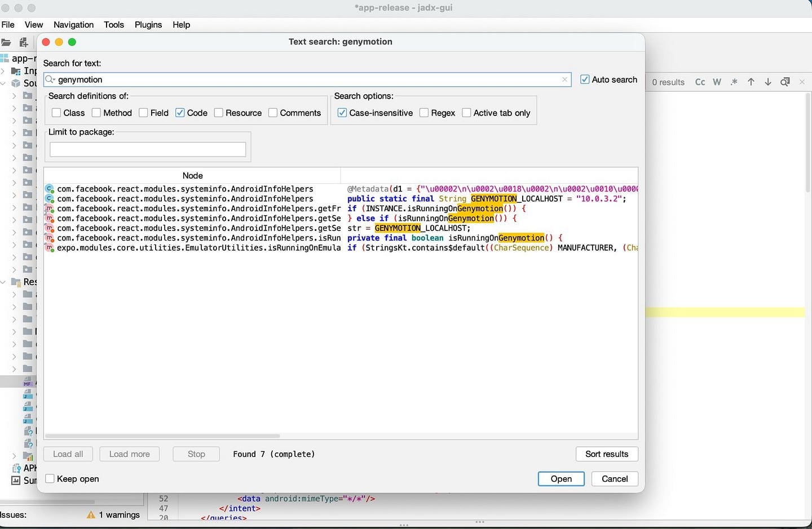Open the Tools menu
The height and width of the screenshot is (529, 812).
pos(114,24)
